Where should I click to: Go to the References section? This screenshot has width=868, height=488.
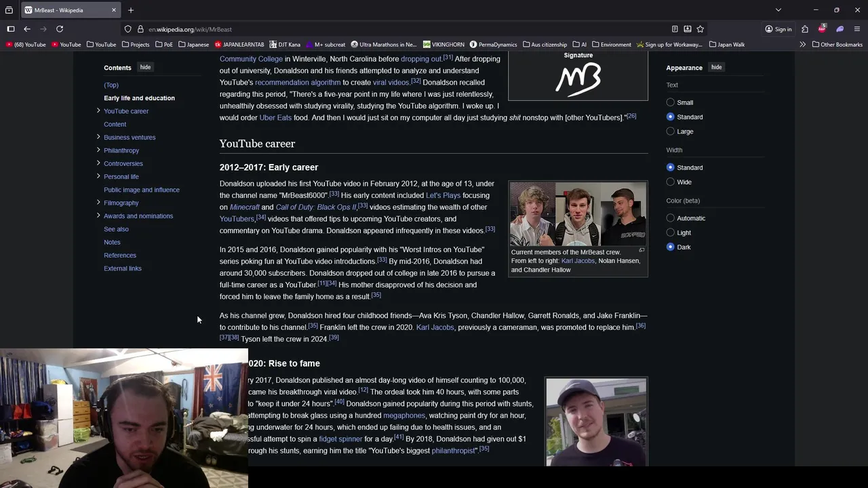120,256
